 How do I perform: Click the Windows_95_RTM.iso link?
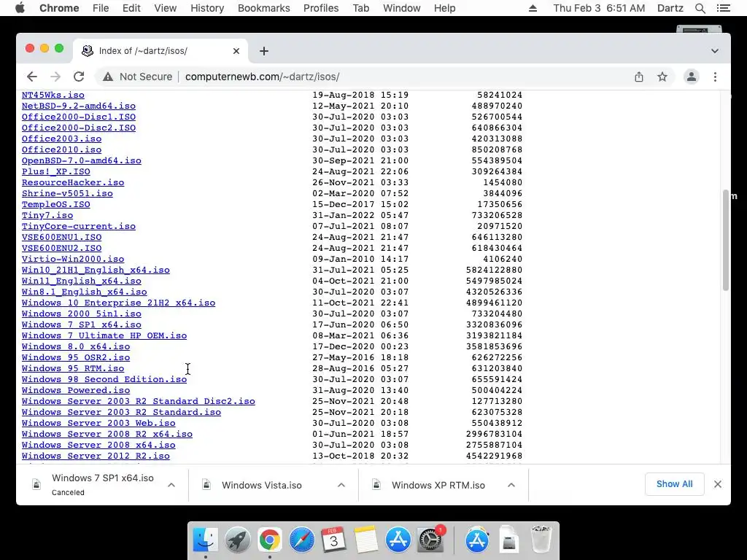coord(73,368)
